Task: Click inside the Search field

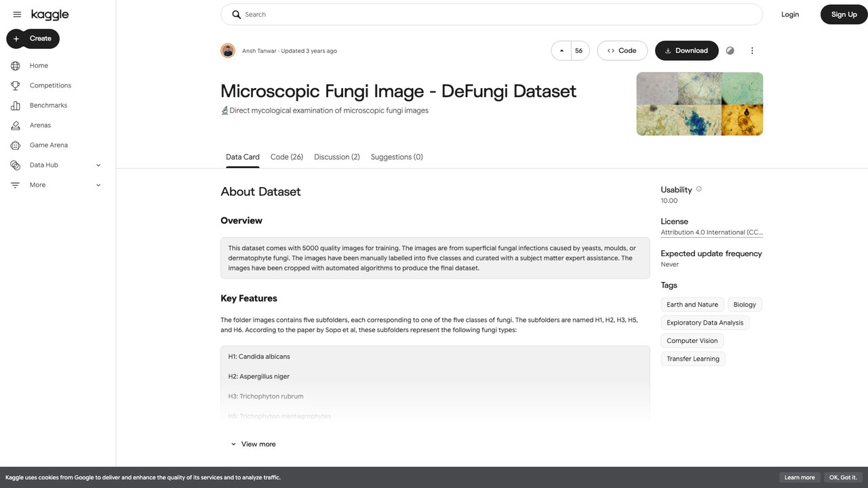Action: pyautogui.click(x=492, y=14)
